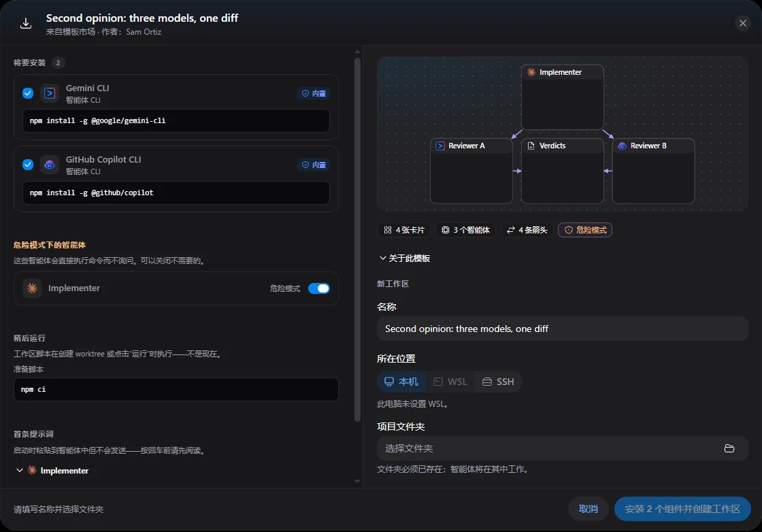Click the author name Sam Ortiz
Viewport: 762px width, 532px height.
click(x=144, y=31)
